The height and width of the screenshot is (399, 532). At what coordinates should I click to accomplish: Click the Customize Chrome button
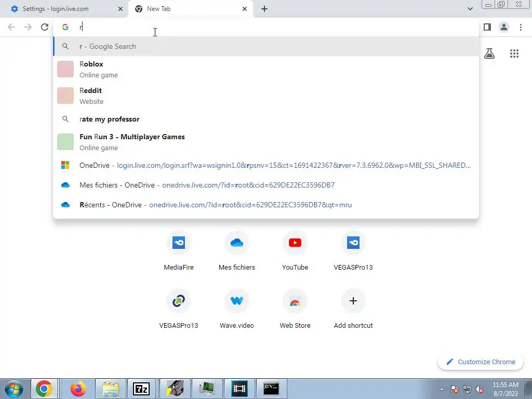481,362
